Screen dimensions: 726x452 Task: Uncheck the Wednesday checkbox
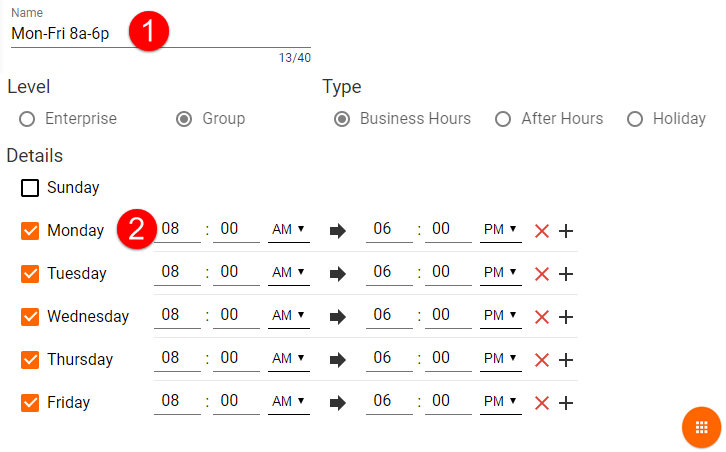[x=30, y=317]
